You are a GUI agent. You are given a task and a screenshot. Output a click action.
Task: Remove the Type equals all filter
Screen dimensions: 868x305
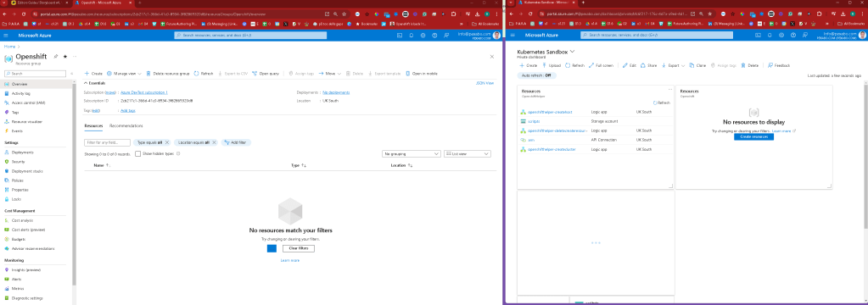(x=166, y=142)
